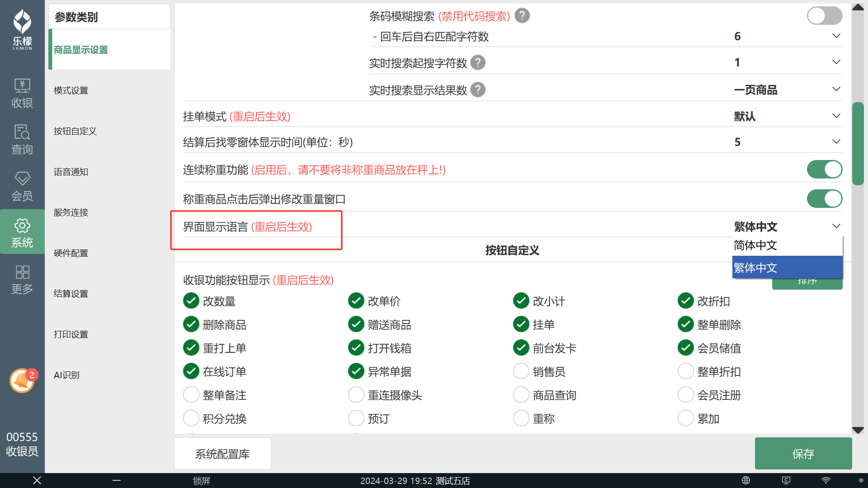Uncheck 赠送商品 option

click(356, 324)
